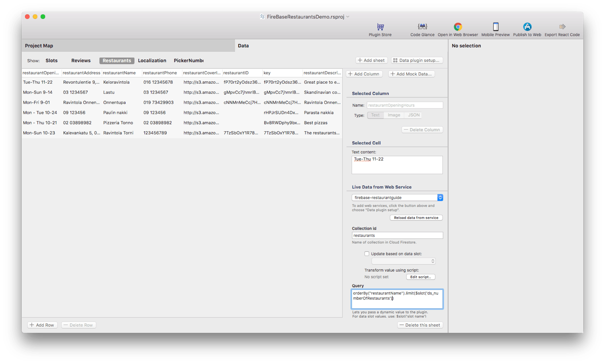605x364 pixels.
Task: Add a new column to the sheet
Action: [364, 74]
